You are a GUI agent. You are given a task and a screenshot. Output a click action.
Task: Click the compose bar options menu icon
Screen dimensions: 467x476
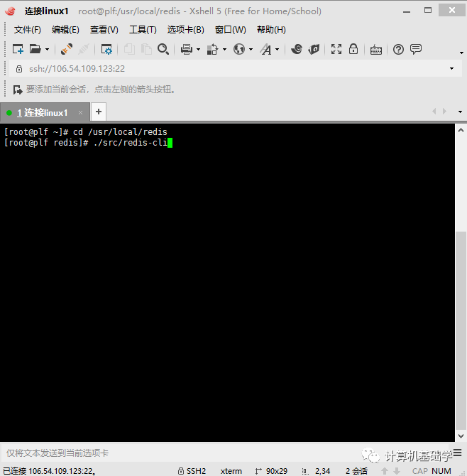point(458,453)
